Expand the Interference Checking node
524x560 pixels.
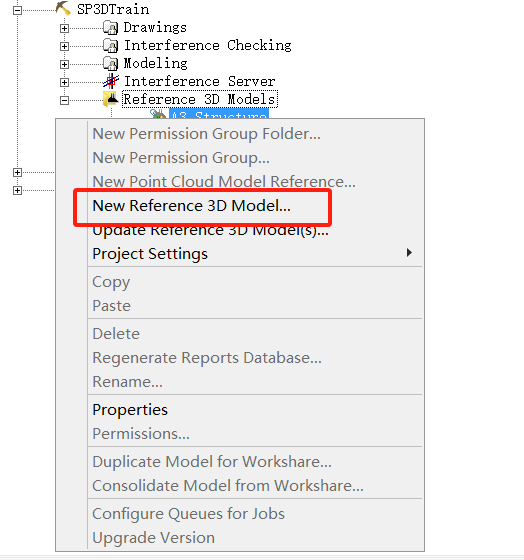point(64,46)
